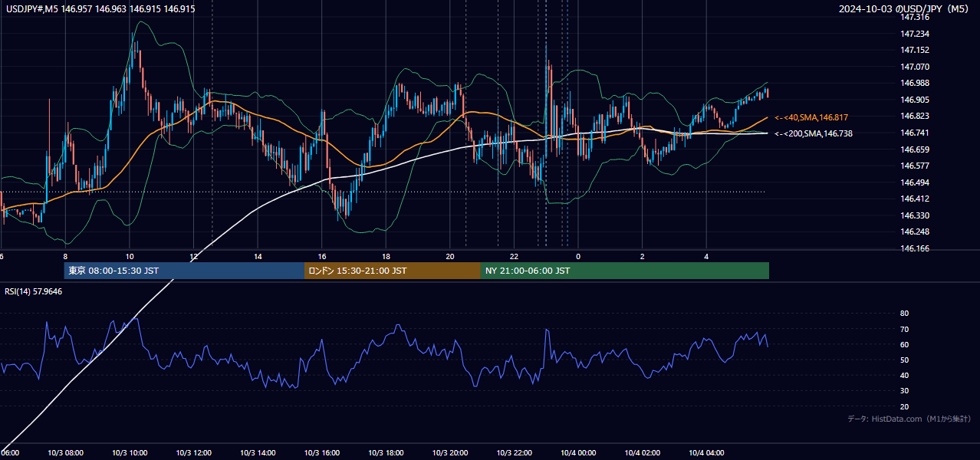
Task: Click price level 146.330 on the axis
Action: [x=915, y=215]
